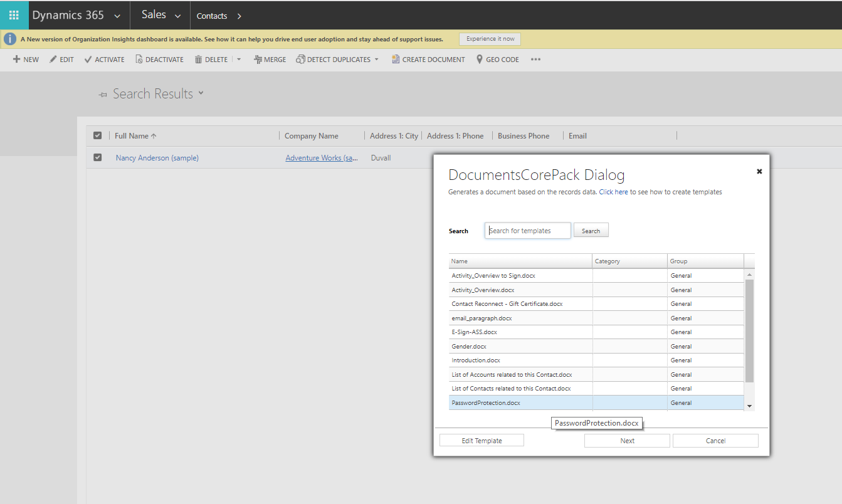Image resolution: width=842 pixels, height=504 pixels.
Task: Click the Detect Duplicates icon
Action: (x=301, y=60)
